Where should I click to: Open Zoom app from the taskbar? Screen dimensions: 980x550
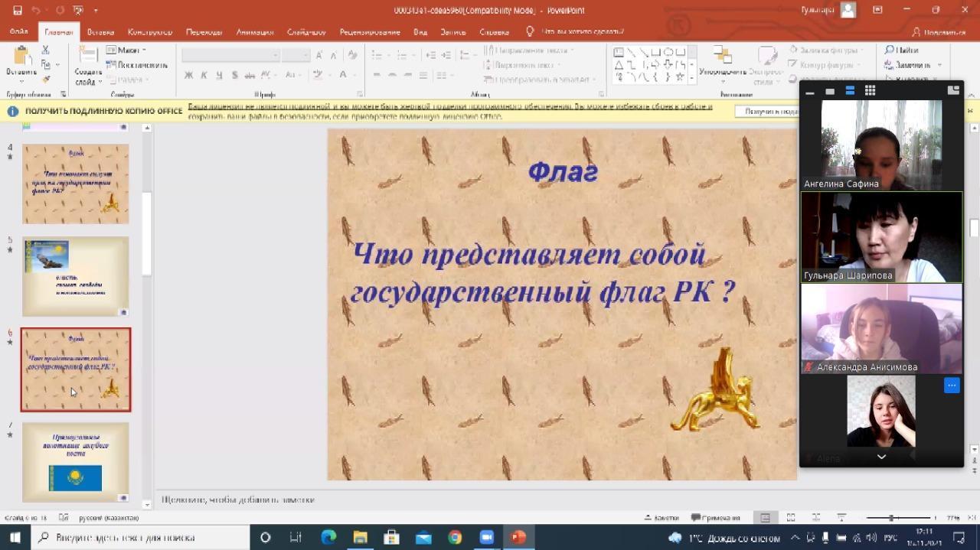pos(486,537)
